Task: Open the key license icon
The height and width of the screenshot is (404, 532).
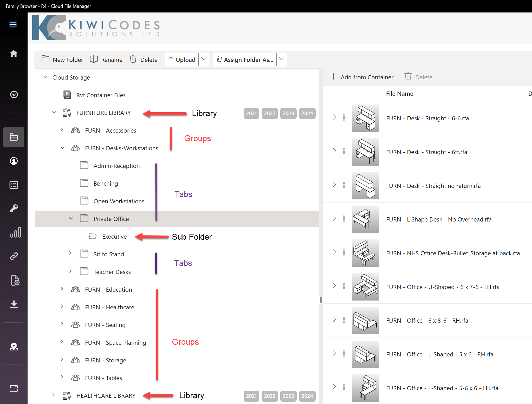Action: point(14,208)
